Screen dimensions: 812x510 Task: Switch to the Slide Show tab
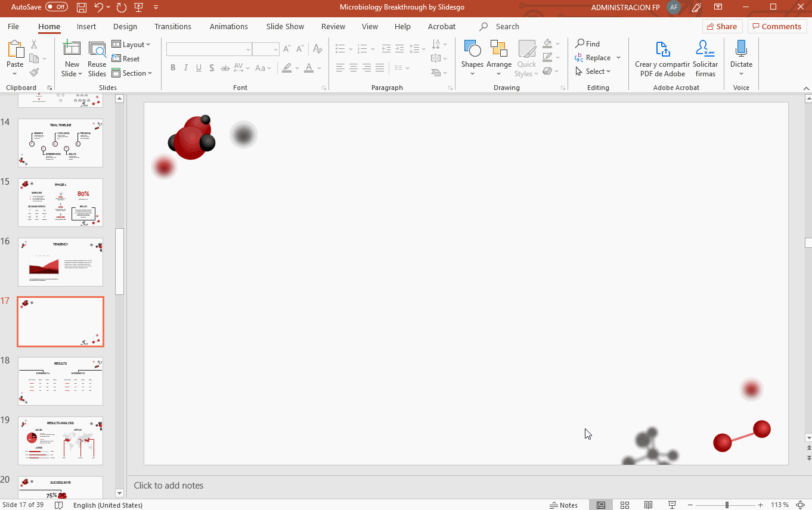[x=285, y=27]
